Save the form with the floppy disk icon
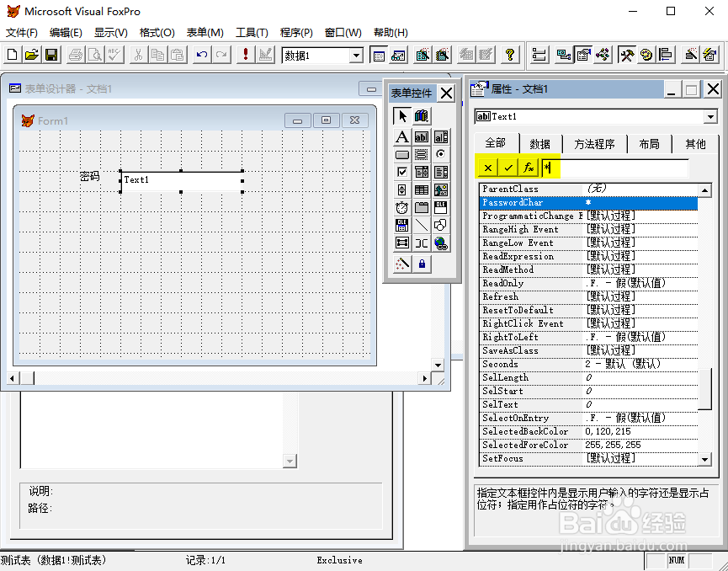The height and width of the screenshot is (571, 728). click(x=51, y=56)
